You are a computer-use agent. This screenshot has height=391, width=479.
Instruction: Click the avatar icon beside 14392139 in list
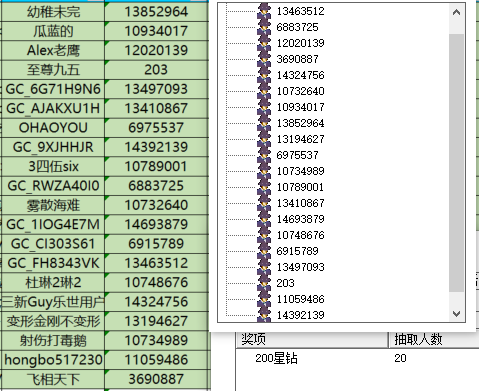click(x=264, y=314)
